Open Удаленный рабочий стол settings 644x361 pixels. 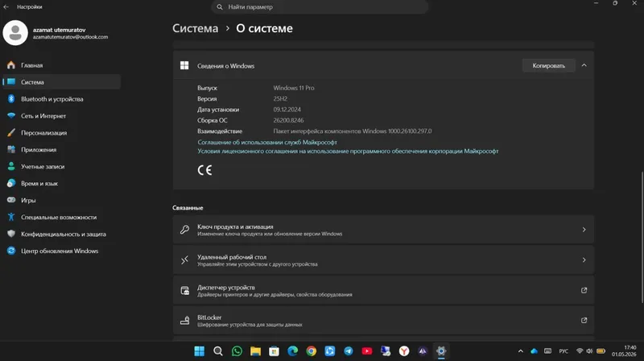click(383, 259)
